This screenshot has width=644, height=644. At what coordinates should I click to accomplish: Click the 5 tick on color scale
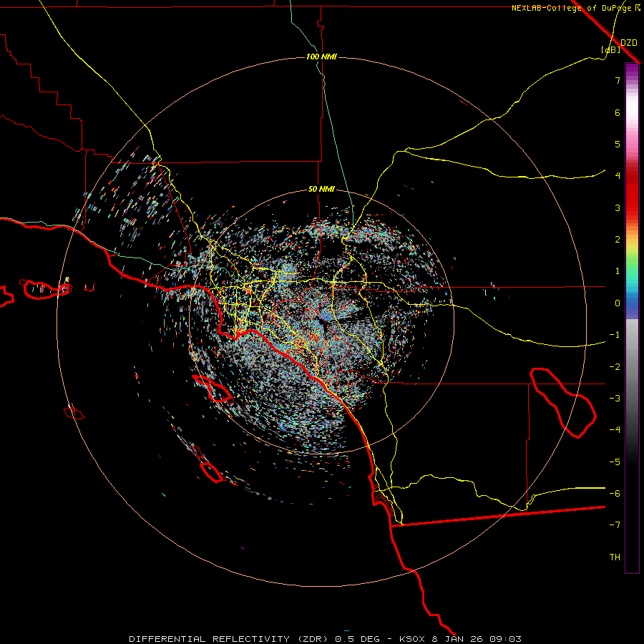pos(618,144)
